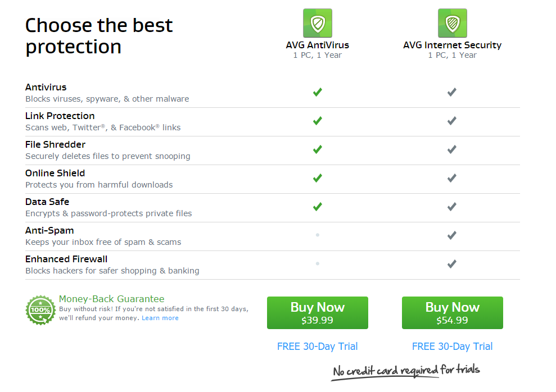Click Internet Security gray checkmark for Anti-Spam
This screenshot has width=556, height=392.
pyautogui.click(x=451, y=235)
